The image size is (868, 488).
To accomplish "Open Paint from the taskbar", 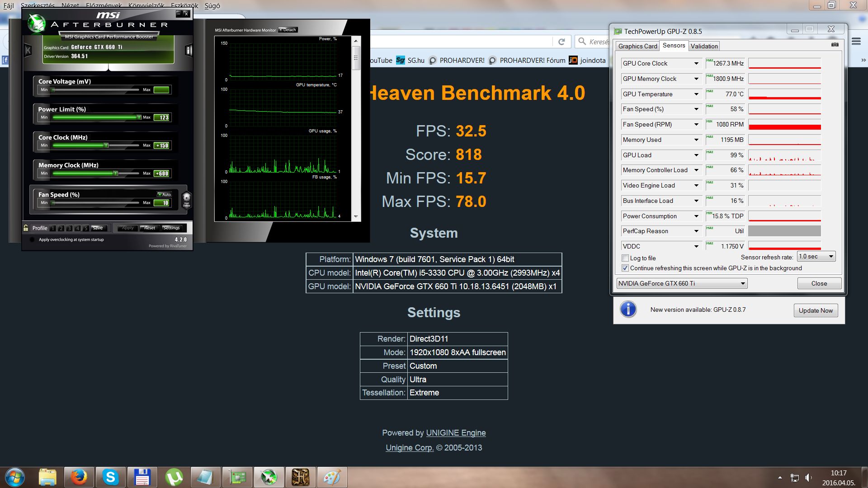I will pos(332,477).
